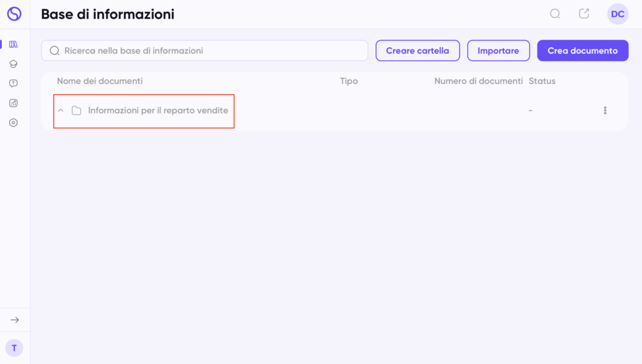
Task: Open the graduation cap training sidebar icon
Action: tap(14, 64)
